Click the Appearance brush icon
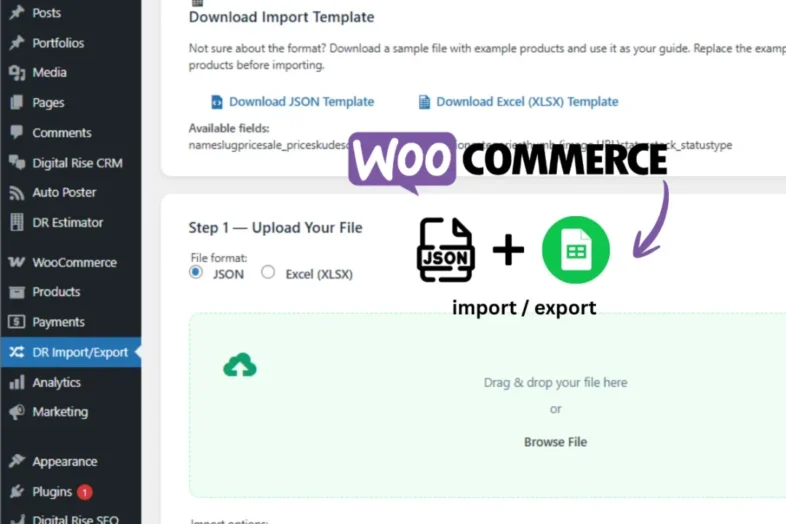Image resolution: width=786 pixels, height=524 pixels. point(17,461)
